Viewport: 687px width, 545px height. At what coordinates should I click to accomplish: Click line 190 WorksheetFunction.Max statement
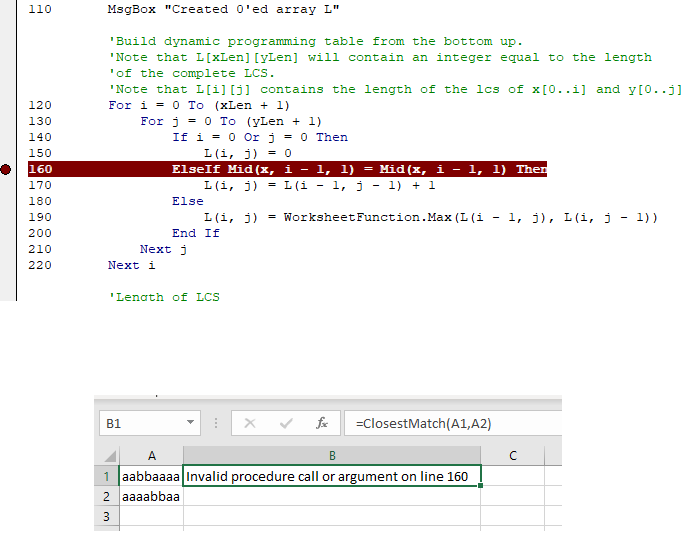point(431,217)
